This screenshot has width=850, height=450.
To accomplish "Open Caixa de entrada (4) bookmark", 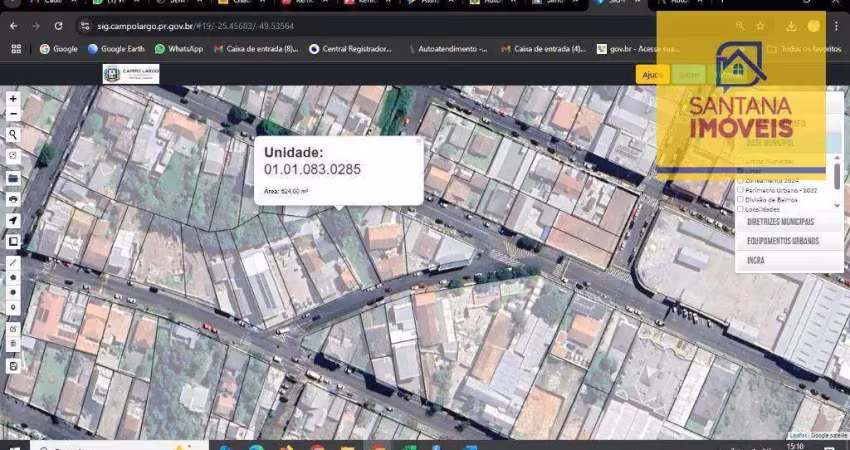I will pos(544,49).
